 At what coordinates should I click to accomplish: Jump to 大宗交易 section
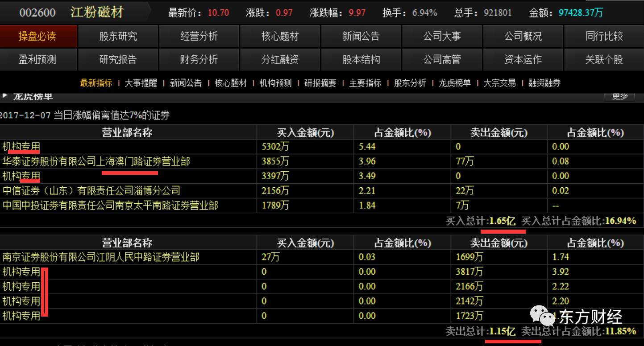pos(499,83)
